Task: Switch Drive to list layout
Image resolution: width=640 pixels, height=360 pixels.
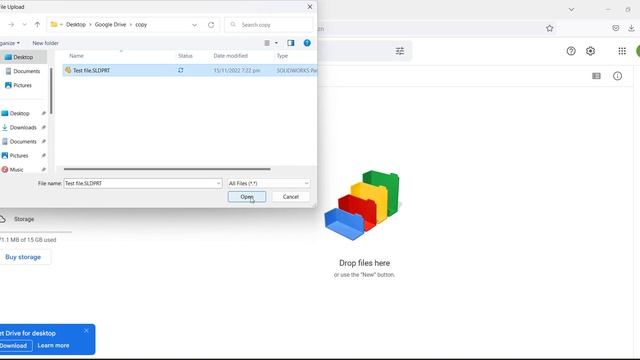Action: pyautogui.click(x=596, y=76)
